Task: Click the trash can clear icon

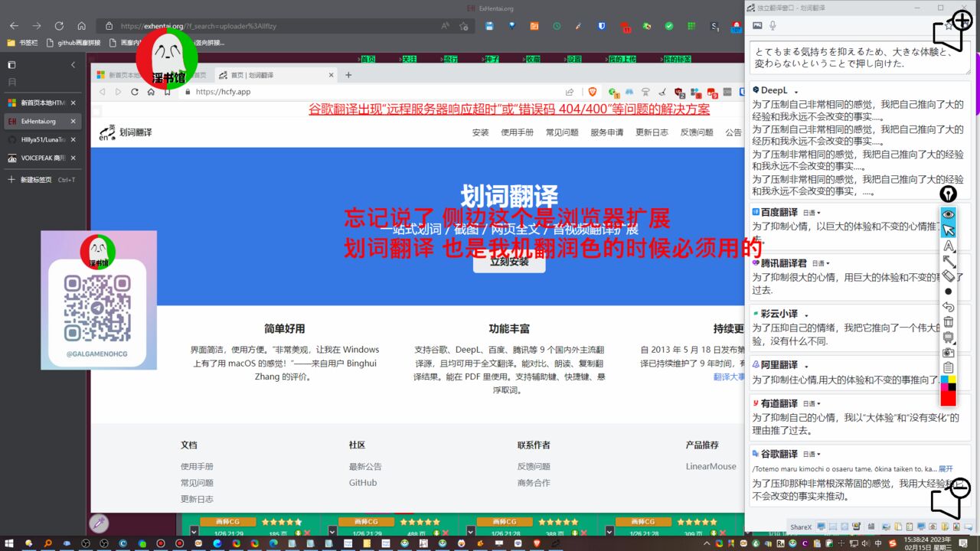Action: tap(948, 322)
